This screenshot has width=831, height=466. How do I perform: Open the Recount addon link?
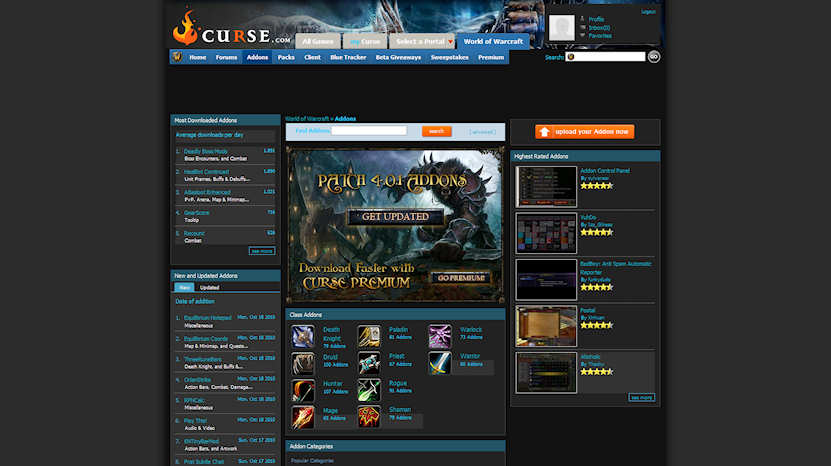pyautogui.click(x=194, y=233)
